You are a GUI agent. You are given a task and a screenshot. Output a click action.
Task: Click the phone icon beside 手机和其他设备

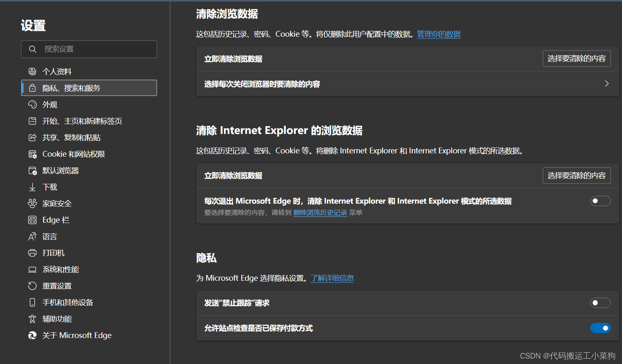(x=32, y=302)
